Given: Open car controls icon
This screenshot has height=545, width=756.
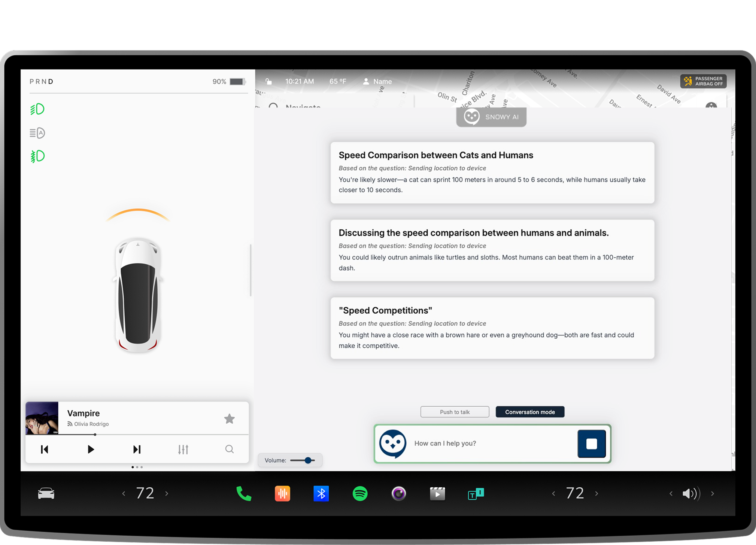Looking at the screenshot, I should [x=46, y=493].
